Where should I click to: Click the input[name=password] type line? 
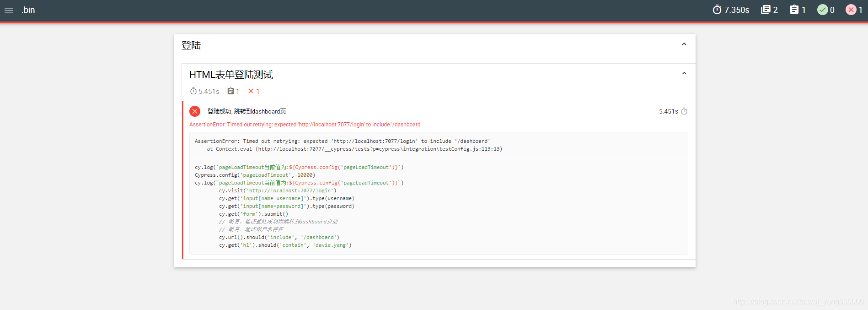point(286,206)
